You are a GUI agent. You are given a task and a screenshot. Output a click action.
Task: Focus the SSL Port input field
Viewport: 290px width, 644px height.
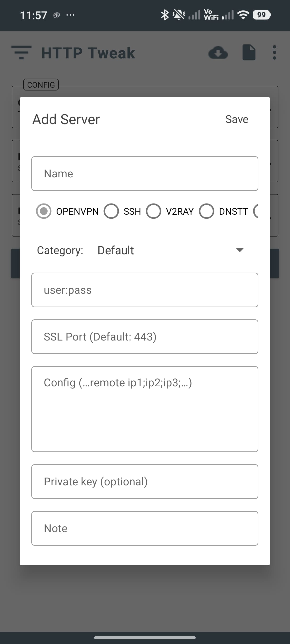pyautogui.click(x=145, y=337)
